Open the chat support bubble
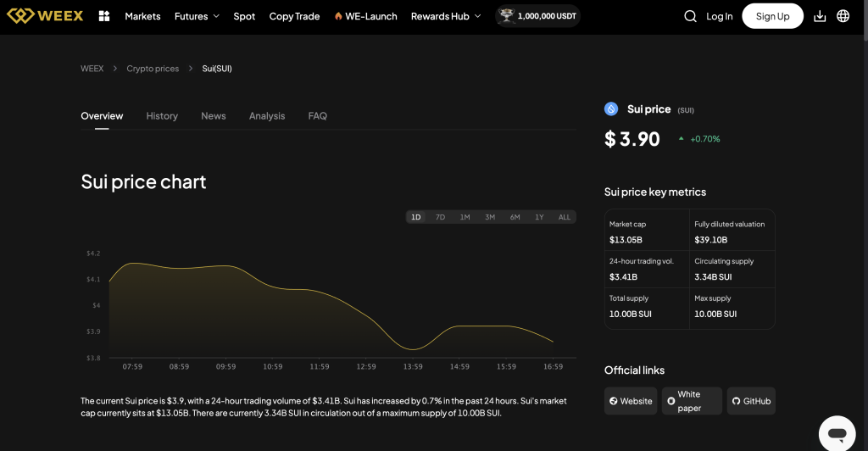 point(837,433)
